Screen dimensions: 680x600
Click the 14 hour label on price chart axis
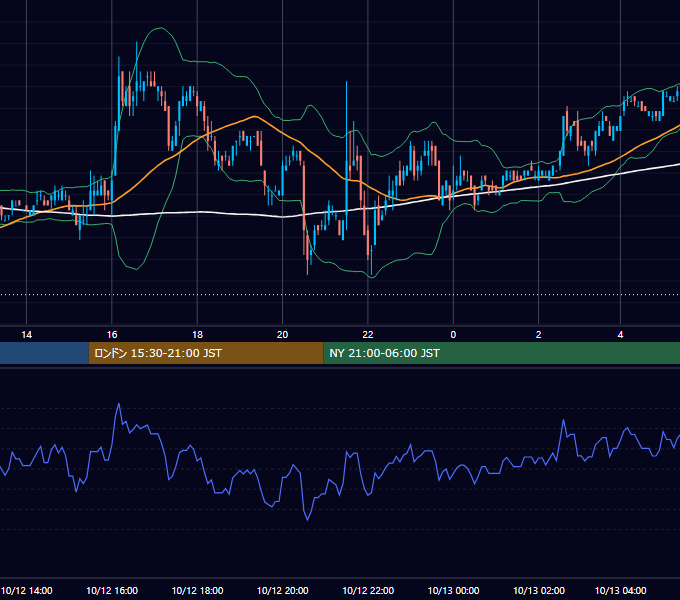pos(26,335)
